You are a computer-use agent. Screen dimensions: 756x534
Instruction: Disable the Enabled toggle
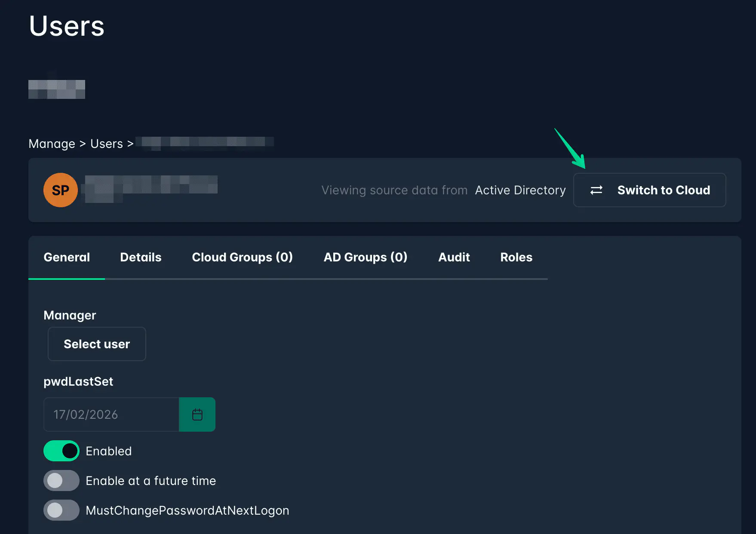tap(61, 451)
